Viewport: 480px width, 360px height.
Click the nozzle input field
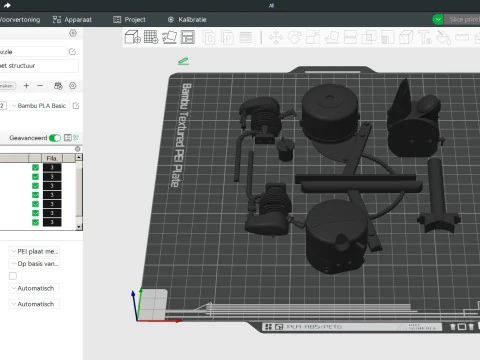pyautogui.click(x=33, y=52)
